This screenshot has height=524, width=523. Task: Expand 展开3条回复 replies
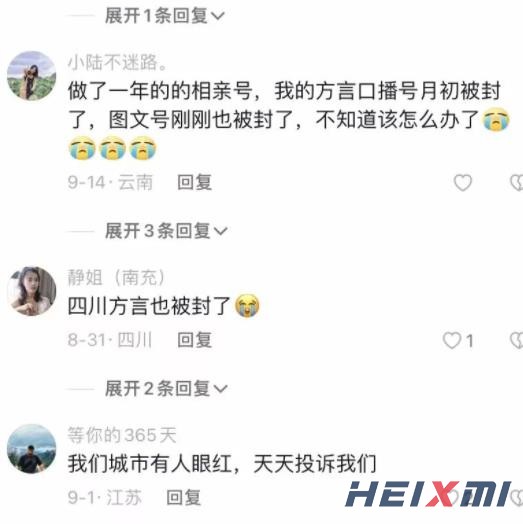[x=166, y=231]
